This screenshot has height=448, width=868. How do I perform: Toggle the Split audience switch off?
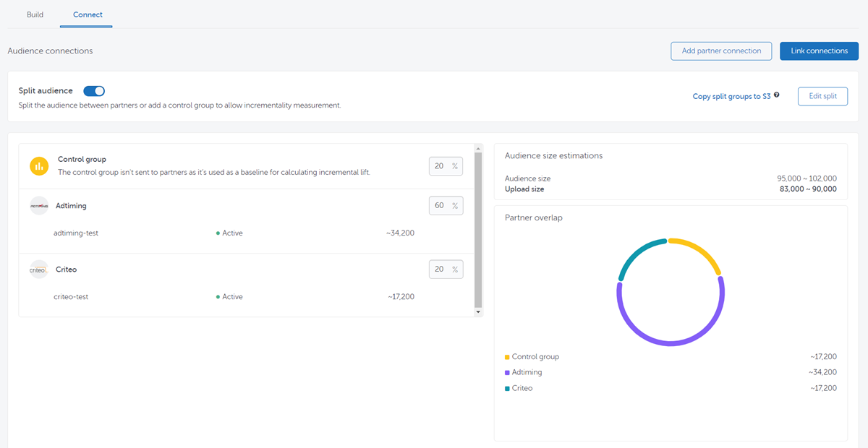pos(94,91)
